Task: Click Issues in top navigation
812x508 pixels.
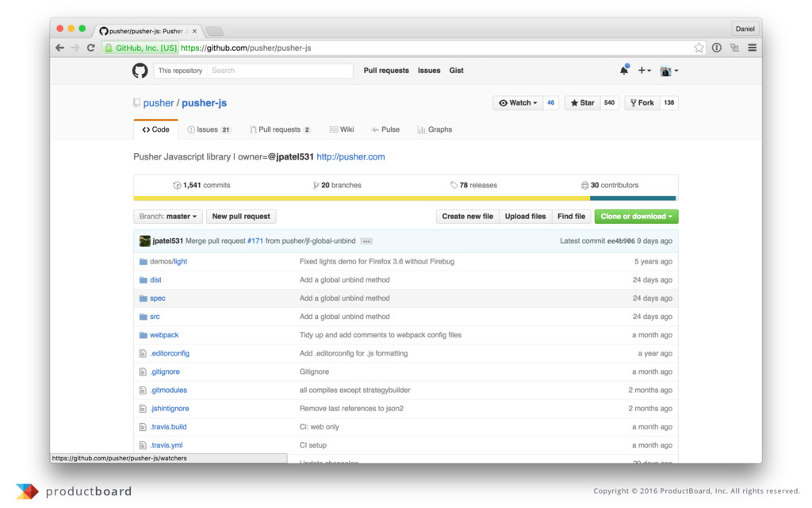Action: tap(429, 71)
